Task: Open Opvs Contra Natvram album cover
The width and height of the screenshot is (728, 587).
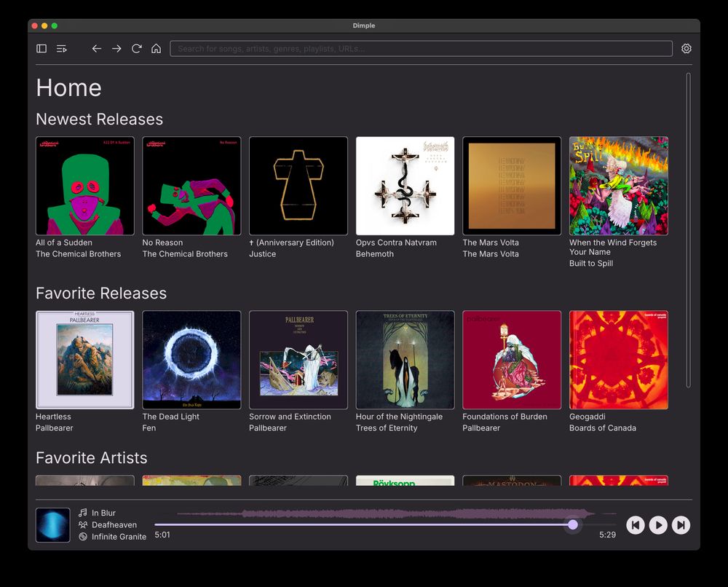Action: 405,186
